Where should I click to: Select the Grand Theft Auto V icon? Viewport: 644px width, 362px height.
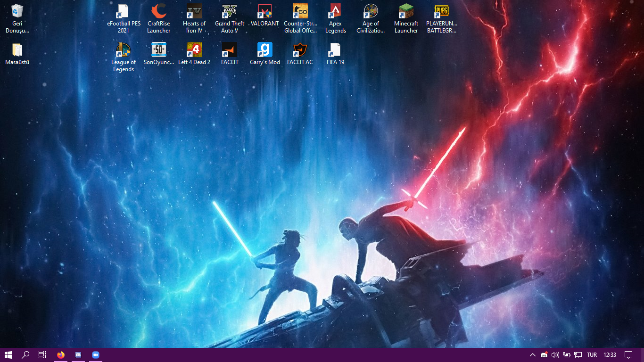[230, 19]
